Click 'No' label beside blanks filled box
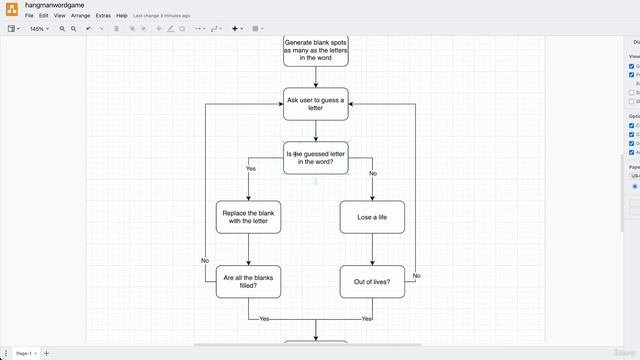This screenshot has height=360, width=640. (205, 260)
